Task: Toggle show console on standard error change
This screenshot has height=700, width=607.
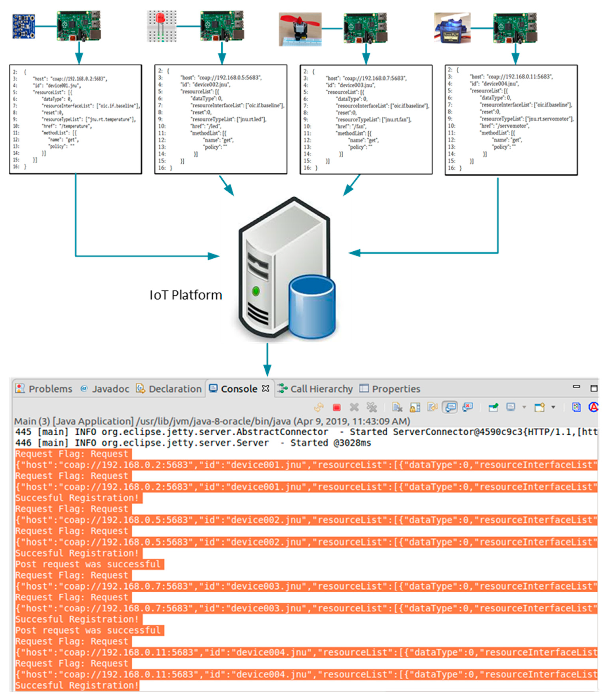Action: tap(467, 407)
